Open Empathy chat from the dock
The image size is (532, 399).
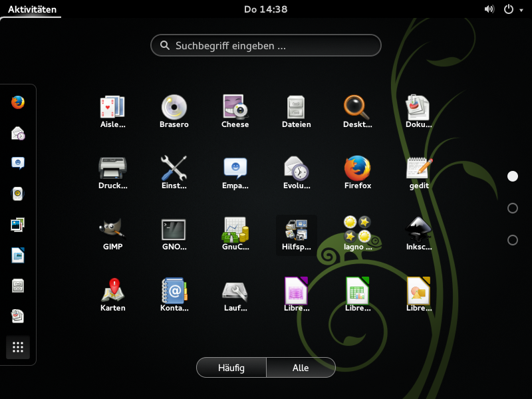pyautogui.click(x=18, y=163)
